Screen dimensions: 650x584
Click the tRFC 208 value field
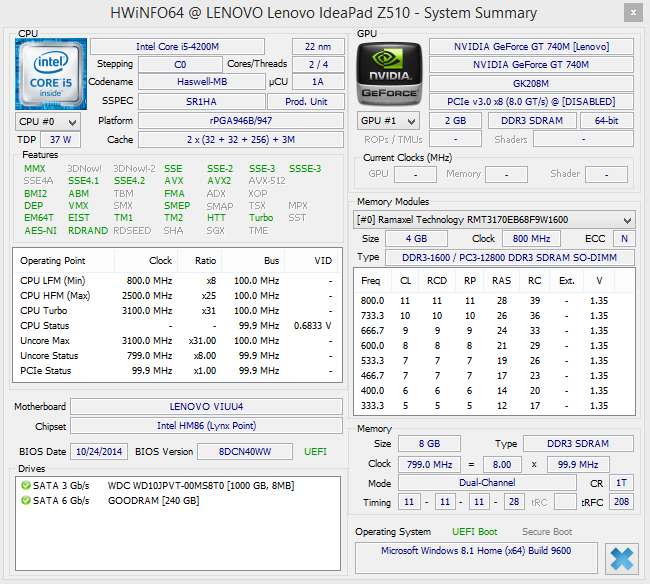click(621, 502)
